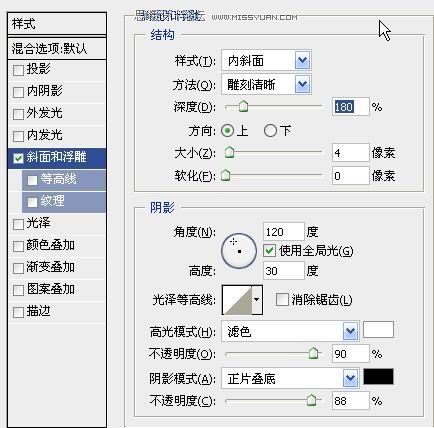The width and height of the screenshot is (434, 428).
Task: Click the soften field showing 0
Action: [351, 175]
